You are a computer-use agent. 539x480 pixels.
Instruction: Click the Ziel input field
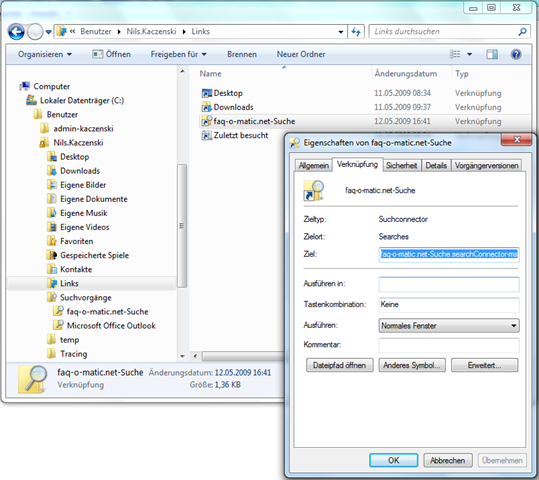pyautogui.click(x=449, y=255)
